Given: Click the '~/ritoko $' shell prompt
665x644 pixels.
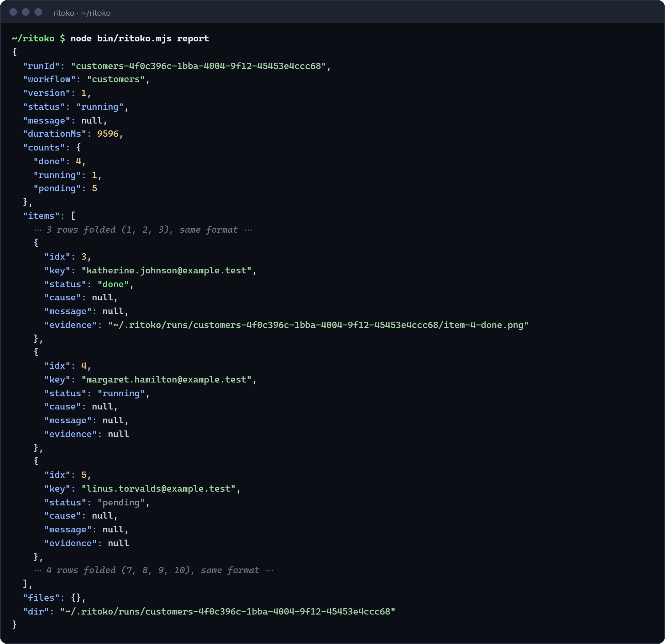Looking at the screenshot, I should pyautogui.click(x=38, y=38).
